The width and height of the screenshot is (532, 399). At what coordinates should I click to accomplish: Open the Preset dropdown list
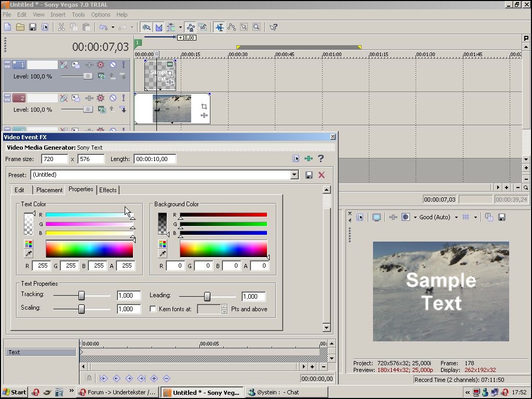(295, 175)
